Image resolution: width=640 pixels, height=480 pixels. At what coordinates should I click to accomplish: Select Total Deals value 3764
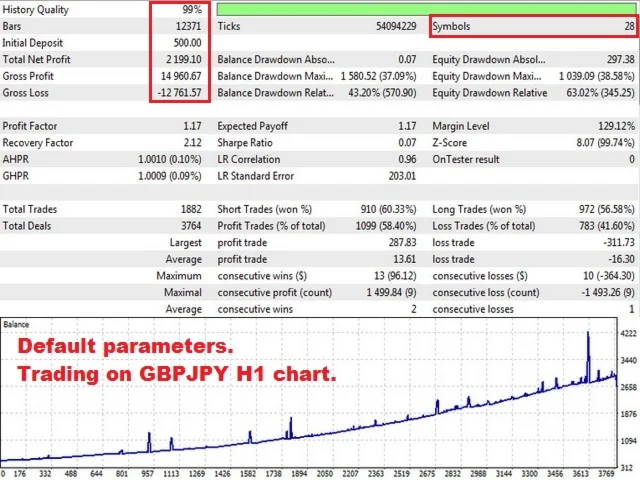191,226
